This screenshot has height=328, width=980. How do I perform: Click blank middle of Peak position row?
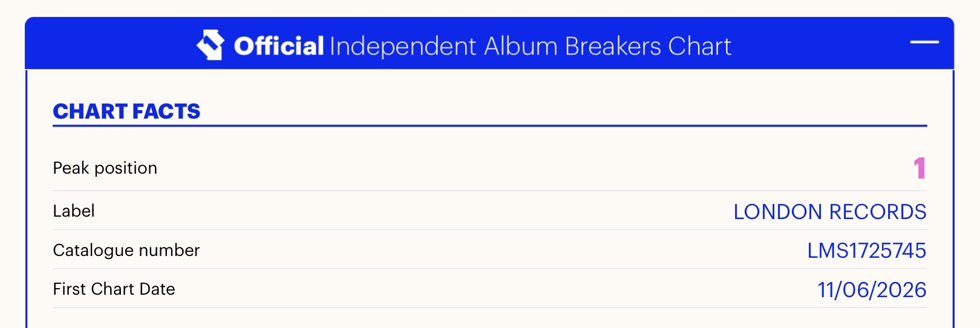tap(532, 168)
